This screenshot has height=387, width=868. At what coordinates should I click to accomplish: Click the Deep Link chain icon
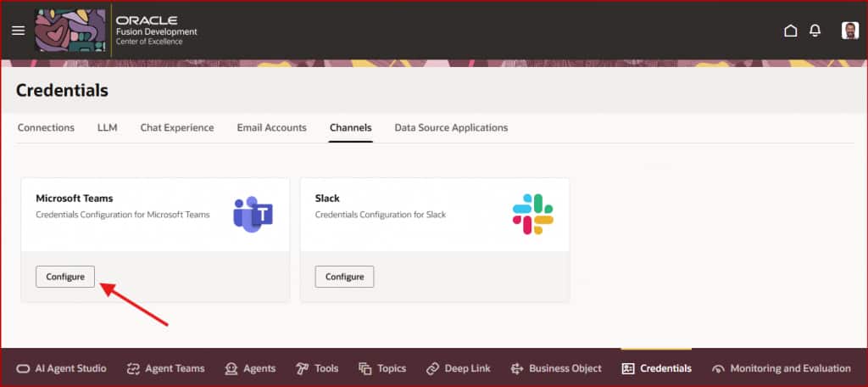[x=433, y=368]
